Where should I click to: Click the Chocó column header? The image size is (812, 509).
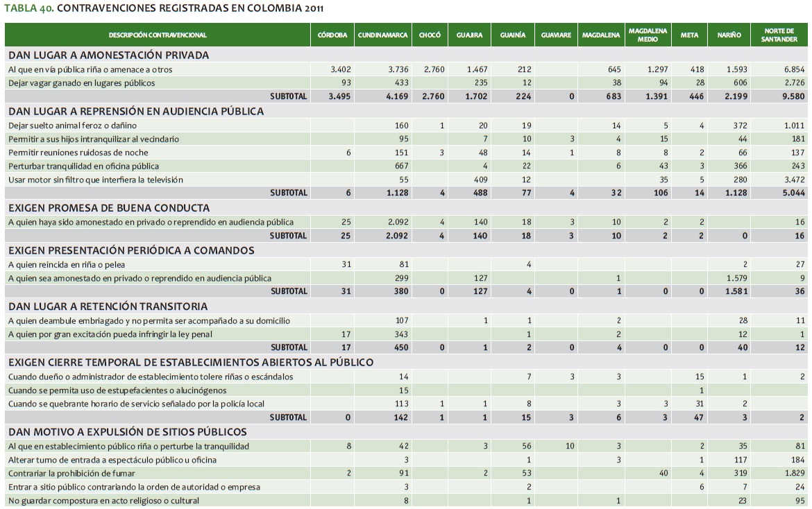430,35
